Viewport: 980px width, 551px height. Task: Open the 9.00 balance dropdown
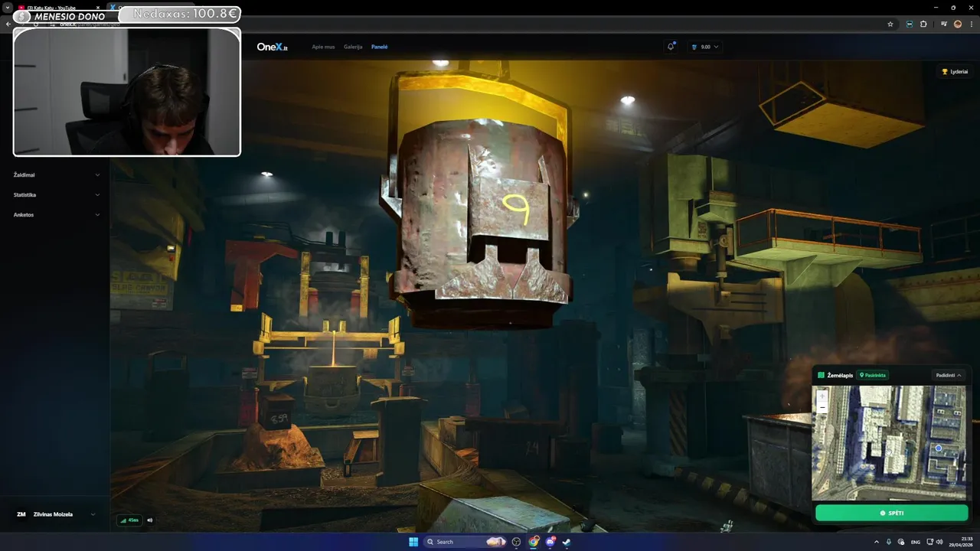(705, 47)
